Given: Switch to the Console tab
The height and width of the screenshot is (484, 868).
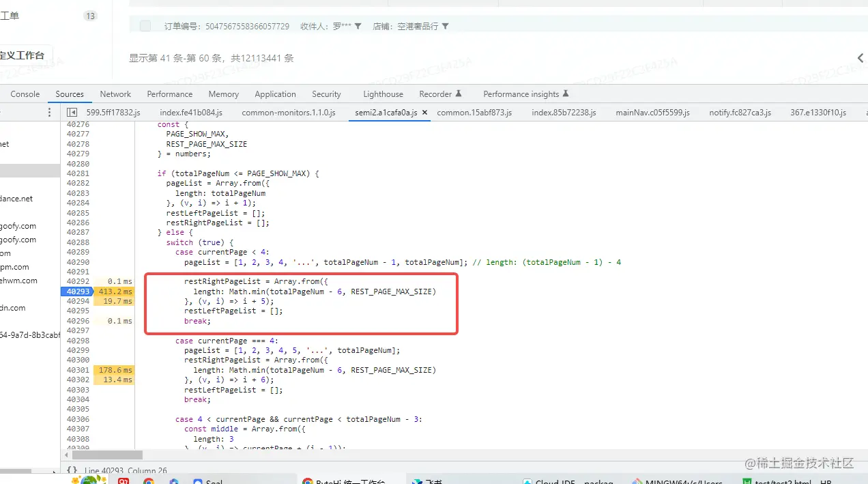Looking at the screenshot, I should pyautogui.click(x=25, y=94).
